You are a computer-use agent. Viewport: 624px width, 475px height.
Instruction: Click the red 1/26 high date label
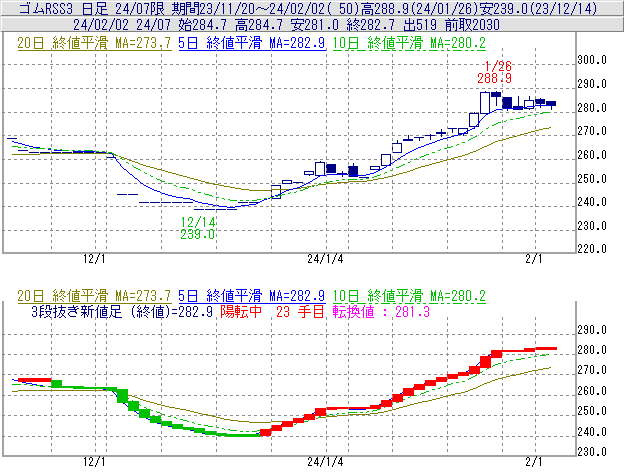tap(498, 66)
